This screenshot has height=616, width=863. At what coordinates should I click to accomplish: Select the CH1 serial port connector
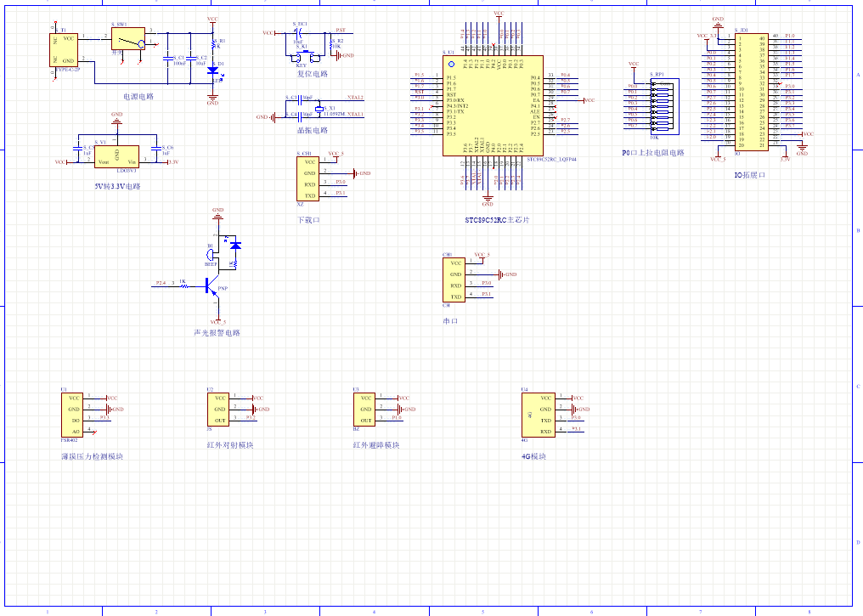click(x=454, y=280)
